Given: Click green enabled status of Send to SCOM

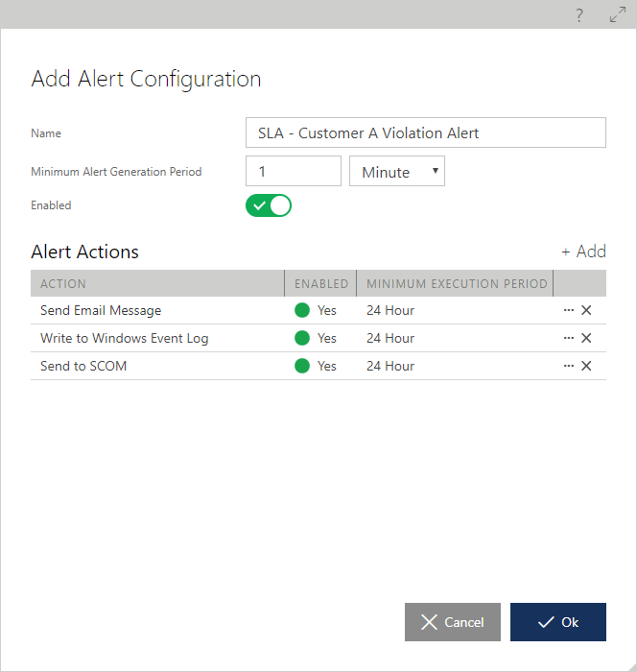Looking at the screenshot, I should click(302, 366).
